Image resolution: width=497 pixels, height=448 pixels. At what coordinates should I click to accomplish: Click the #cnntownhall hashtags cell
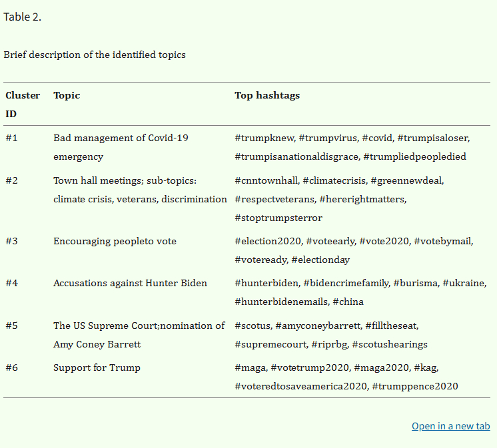(339, 199)
